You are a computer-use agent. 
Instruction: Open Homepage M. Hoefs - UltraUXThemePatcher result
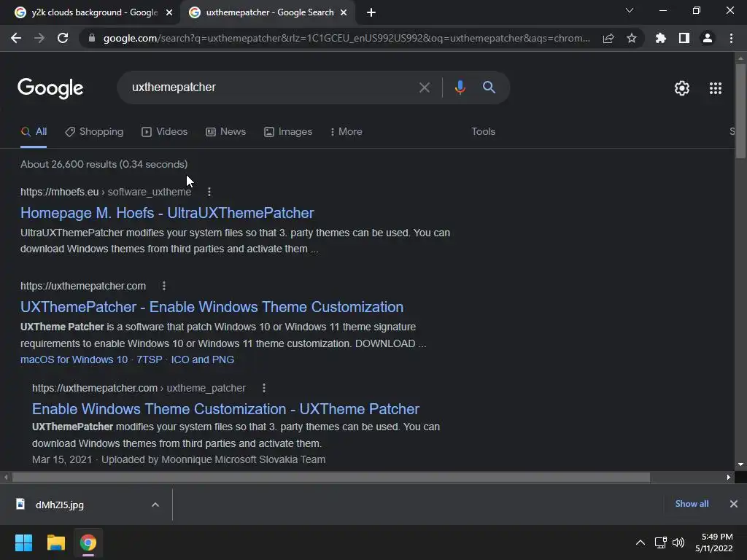click(167, 213)
